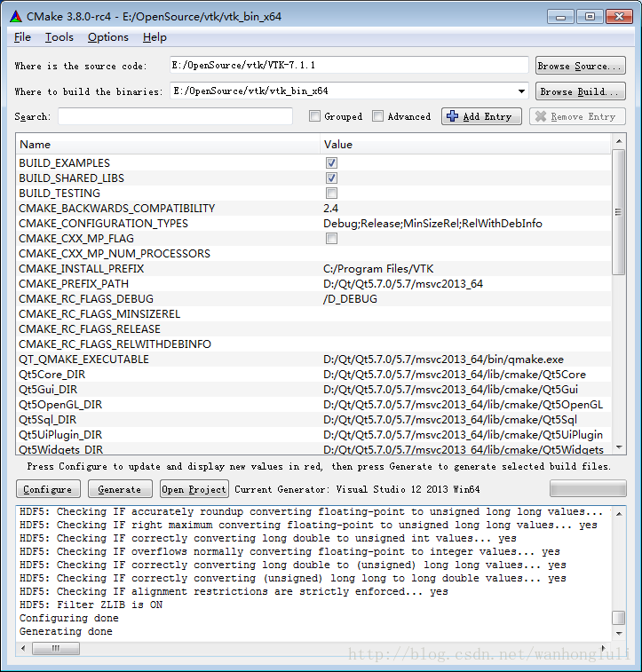Click the grayed Remove Entry button
The image size is (642, 672).
[x=576, y=116]
